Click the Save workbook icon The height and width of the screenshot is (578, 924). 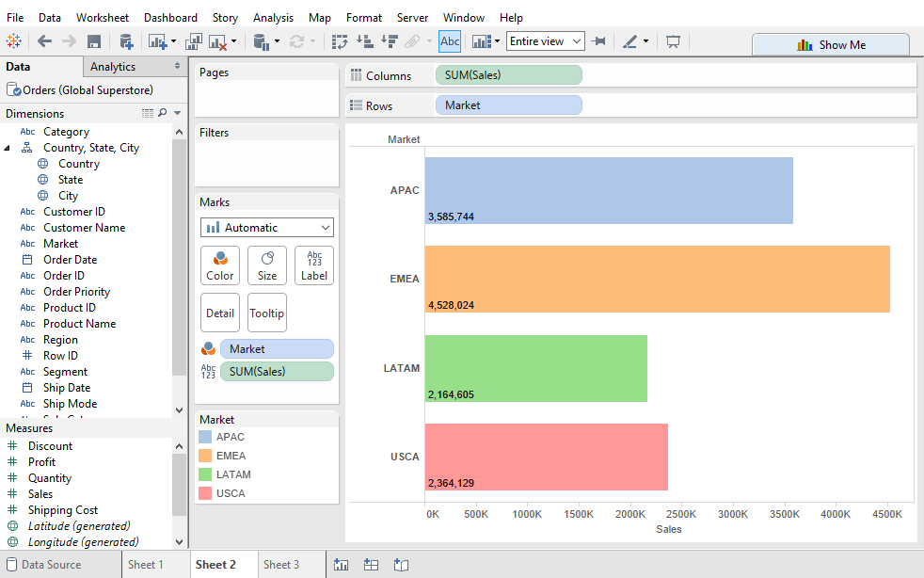tap(94, 41)
